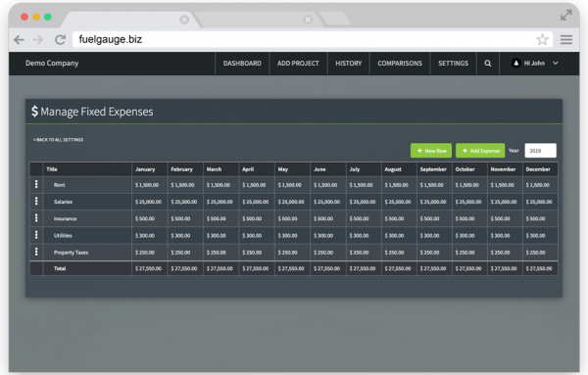Viewport: 588px width, 375px height.
Task: Click the browser forward arrow
Action: click(38, 39)
